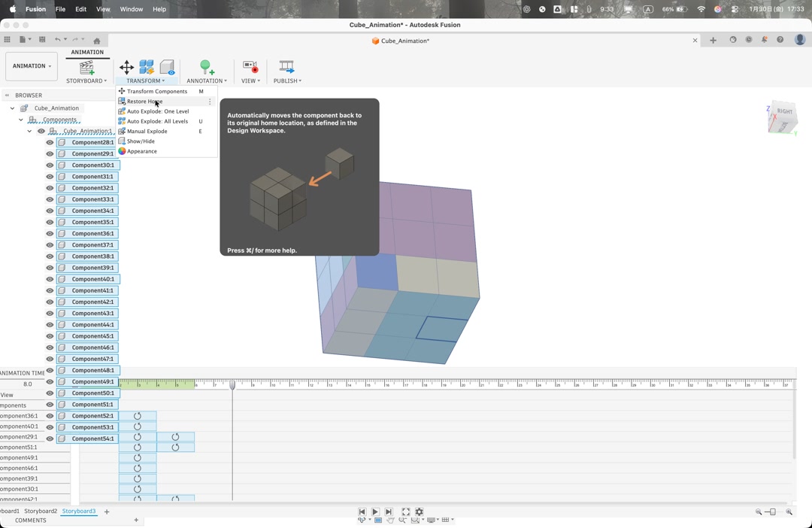Hide Component30:1 using its eye icon
The height and width of the screenshot is (528, 812).
point(50,165)
